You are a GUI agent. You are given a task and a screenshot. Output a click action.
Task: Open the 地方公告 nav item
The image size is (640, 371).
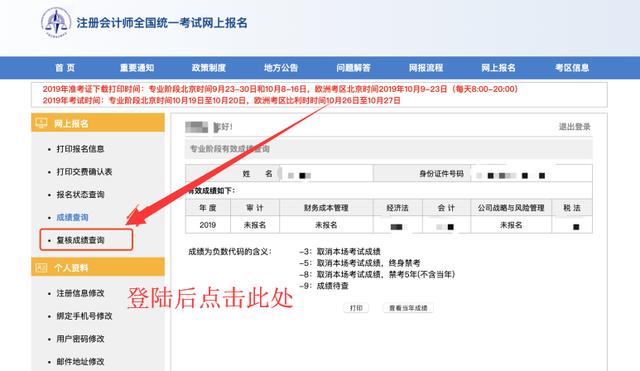coord(281,68)
